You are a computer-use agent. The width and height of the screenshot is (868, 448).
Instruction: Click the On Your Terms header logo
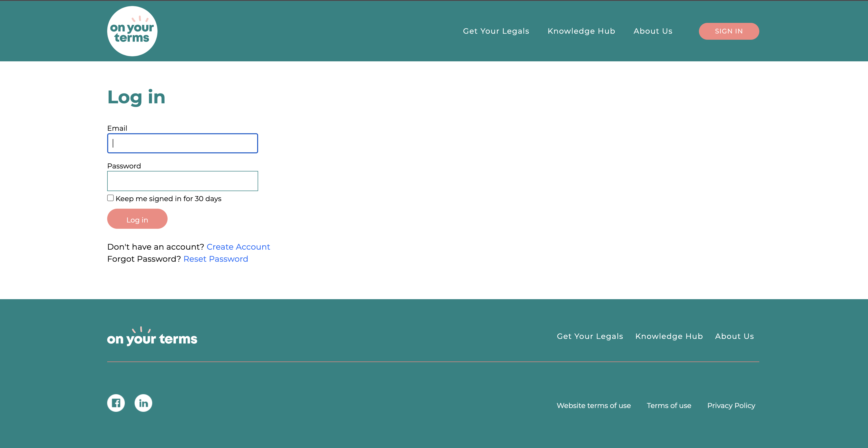(x=132, y=31)
